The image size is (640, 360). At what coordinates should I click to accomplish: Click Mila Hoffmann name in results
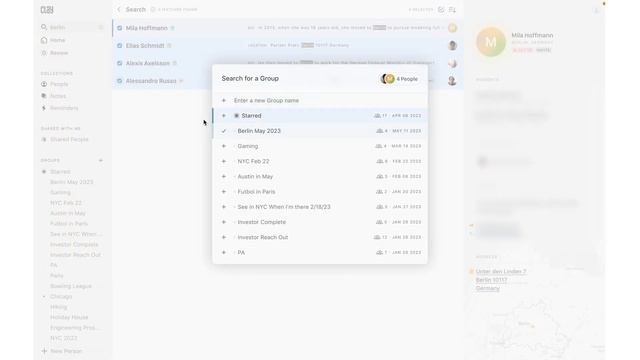click(x=147, y=28)
